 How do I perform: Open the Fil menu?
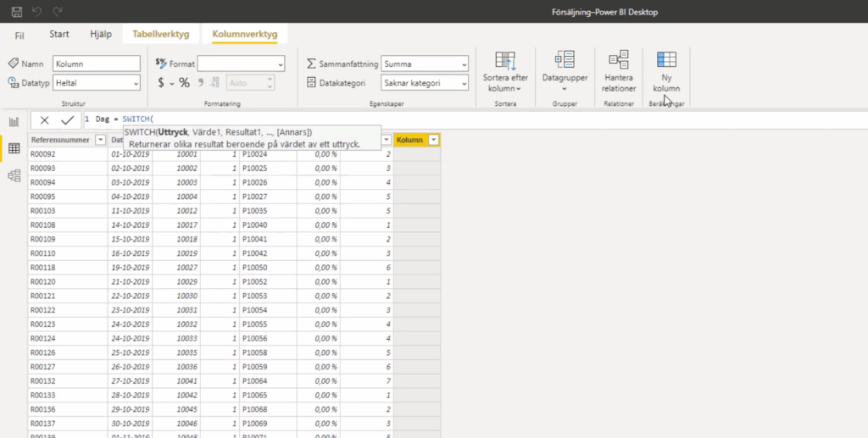tap(19, 35)
